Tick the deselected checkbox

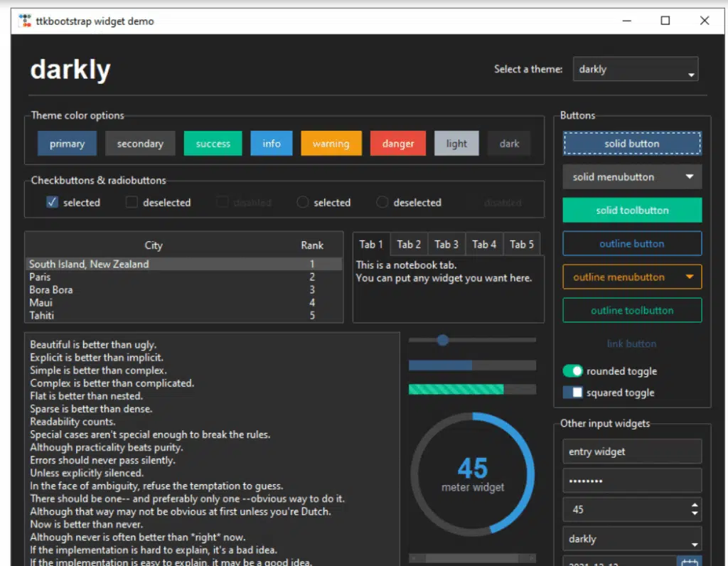(x=132, y=203)
